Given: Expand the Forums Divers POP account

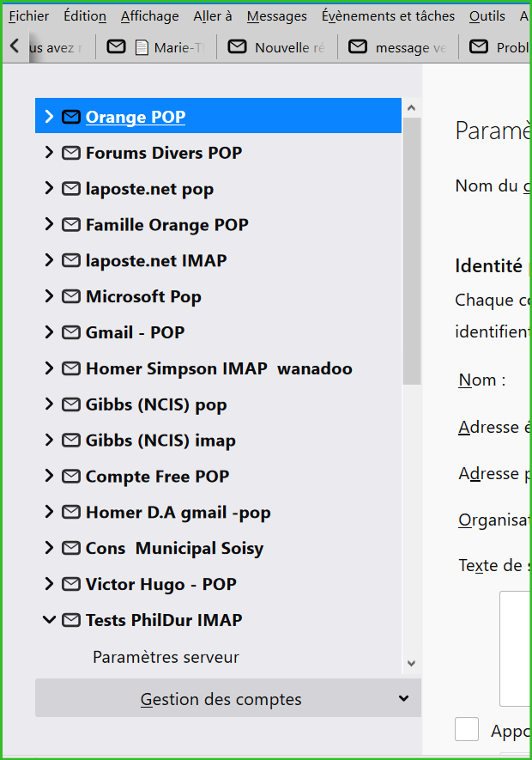Looking at the screenshot, I should [x=49, y=152].
